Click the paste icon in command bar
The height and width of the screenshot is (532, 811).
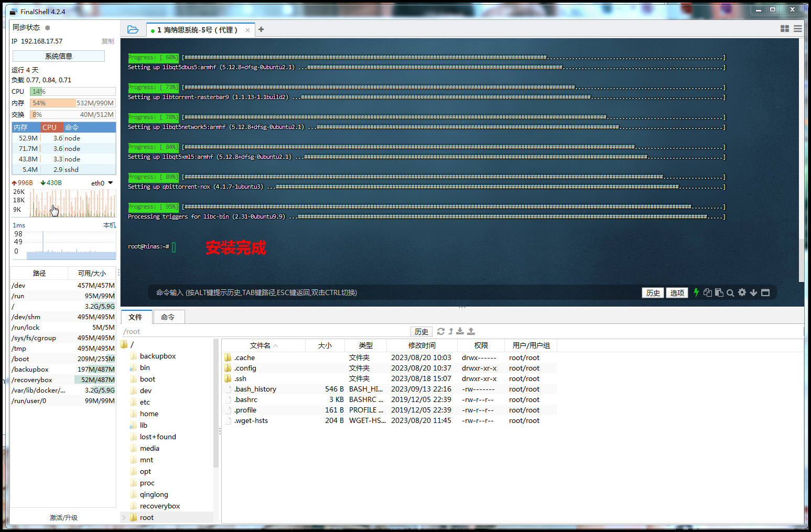pyautogui.click(x=719, y=292)
